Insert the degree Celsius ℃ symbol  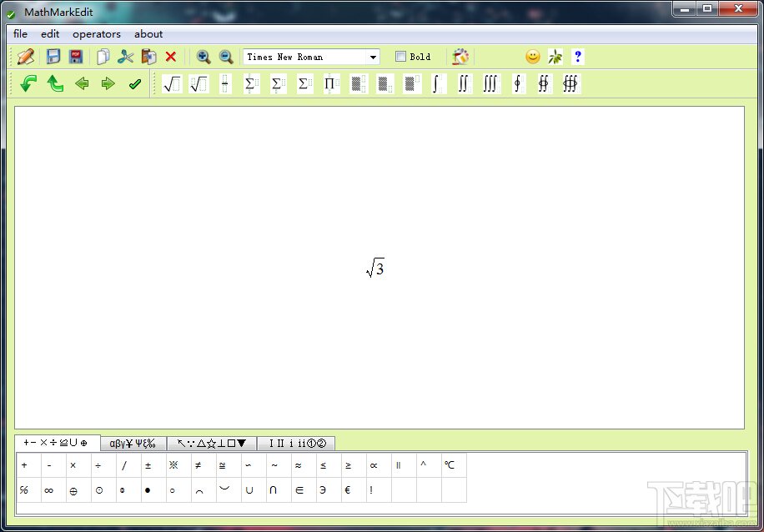point(454,466)
